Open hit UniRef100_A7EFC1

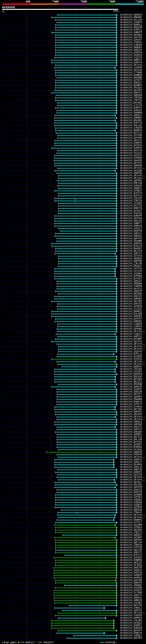[131, 30]
